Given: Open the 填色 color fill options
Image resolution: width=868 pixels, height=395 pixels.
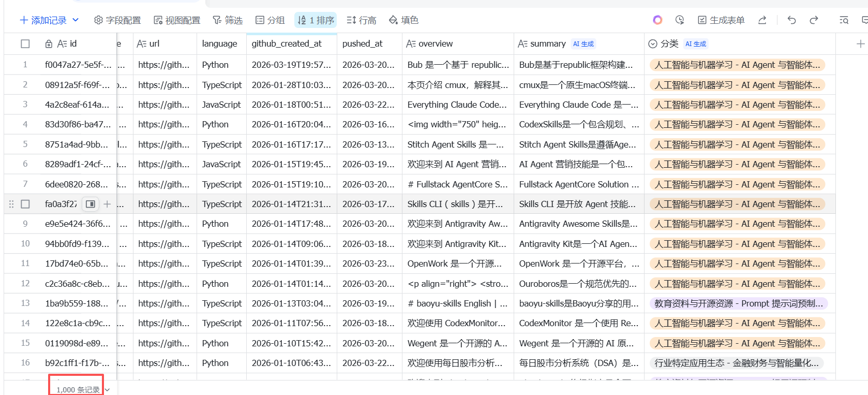Looking at the screenshot, I should (403, 20).
